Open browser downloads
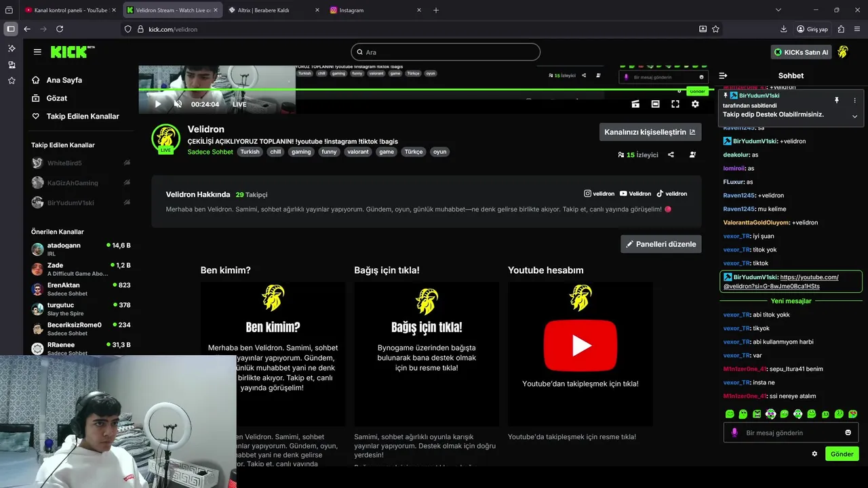868x488 pixels. click(784, 29)
